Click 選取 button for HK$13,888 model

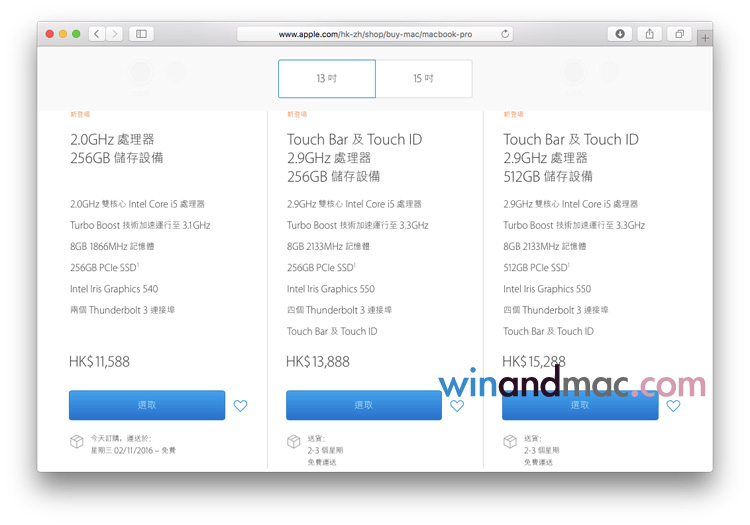363,405
